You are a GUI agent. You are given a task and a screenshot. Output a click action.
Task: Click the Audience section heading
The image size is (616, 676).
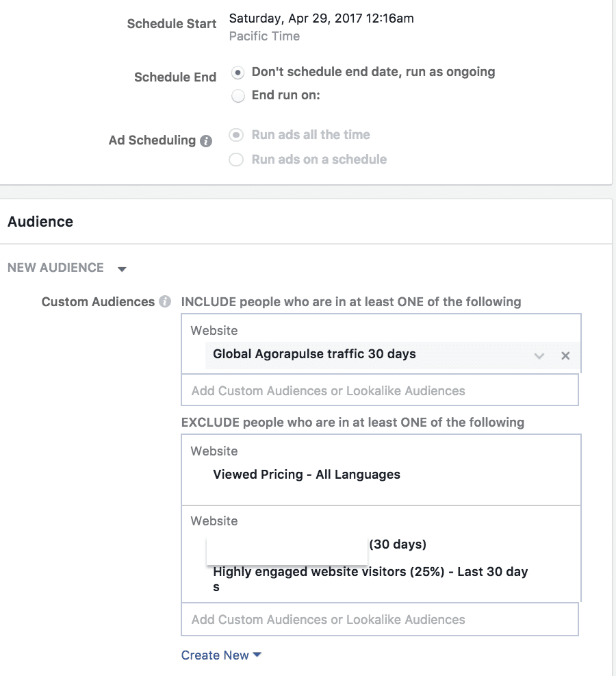pos(40,222)
